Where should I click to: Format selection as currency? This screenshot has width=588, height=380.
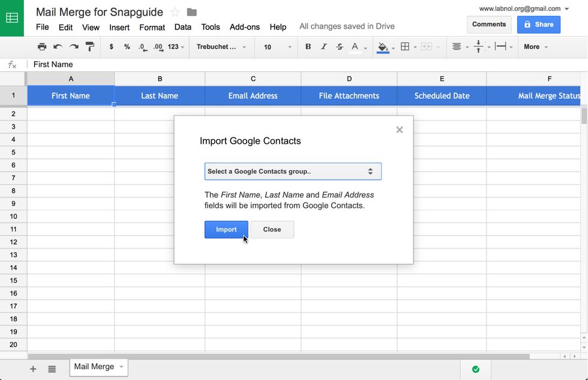tap(112, 47)
